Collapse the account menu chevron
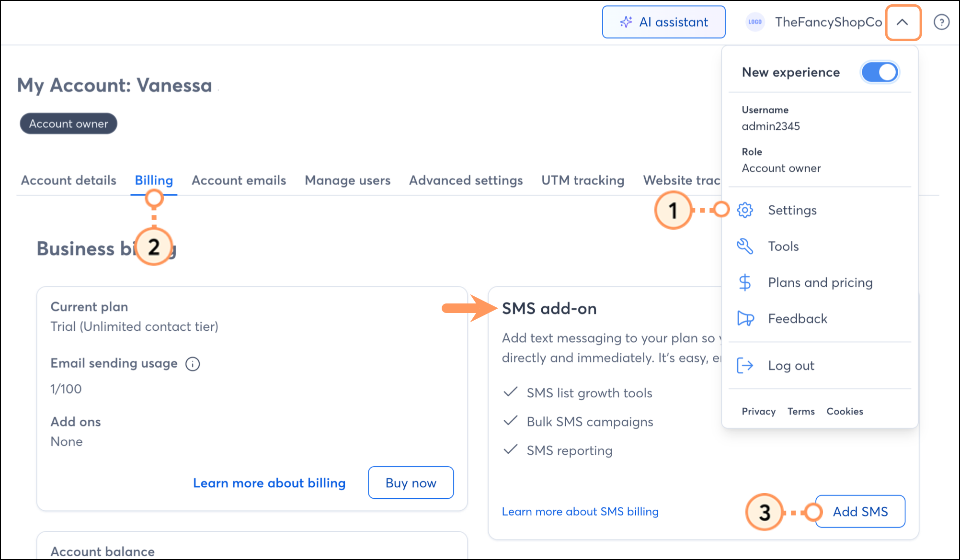960x560 pixels. tap(903, 22)
